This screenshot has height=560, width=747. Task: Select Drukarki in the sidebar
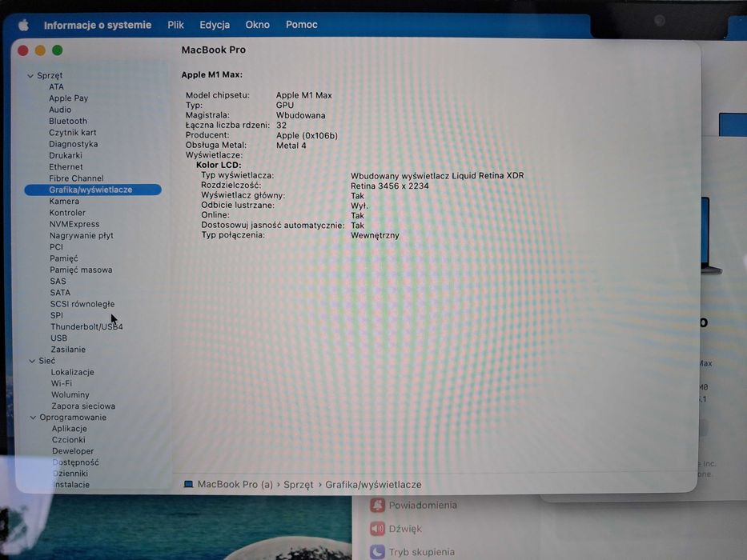click(x=66, y=155)
